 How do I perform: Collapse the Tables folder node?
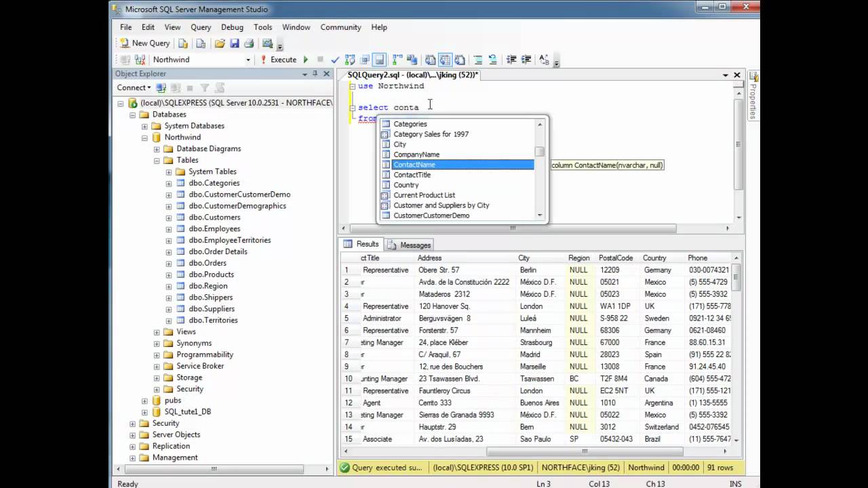157,160
